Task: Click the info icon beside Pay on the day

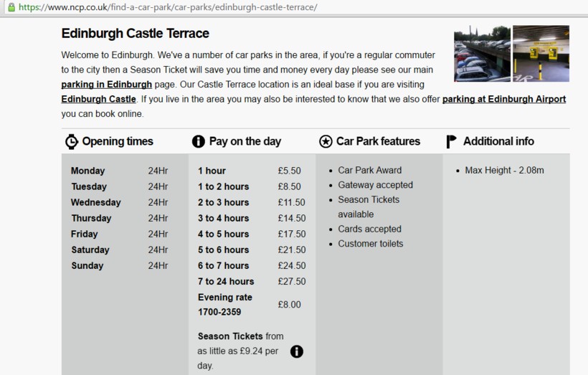Action: (x=199, y=141)
